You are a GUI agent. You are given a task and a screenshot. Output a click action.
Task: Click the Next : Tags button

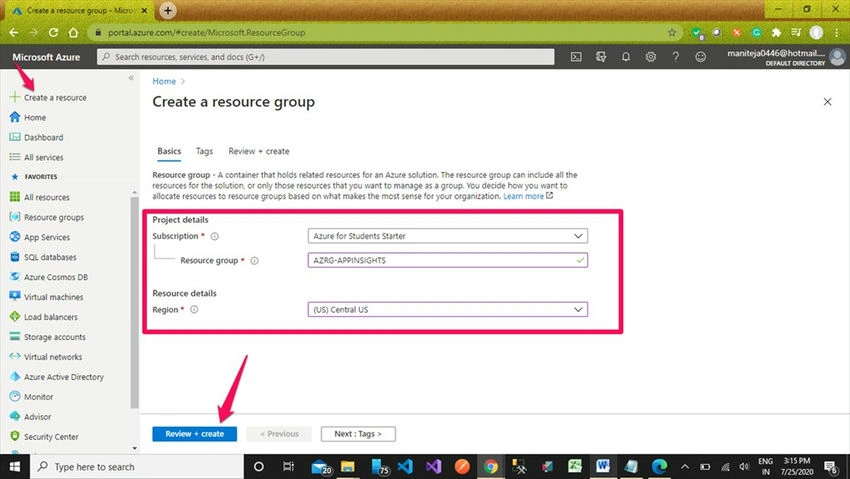(358, 434)
